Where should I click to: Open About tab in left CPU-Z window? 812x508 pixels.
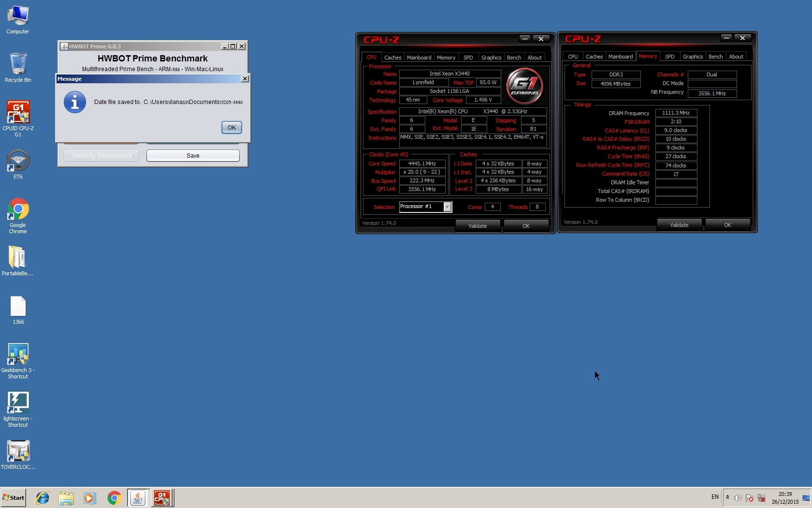point(535,58)
